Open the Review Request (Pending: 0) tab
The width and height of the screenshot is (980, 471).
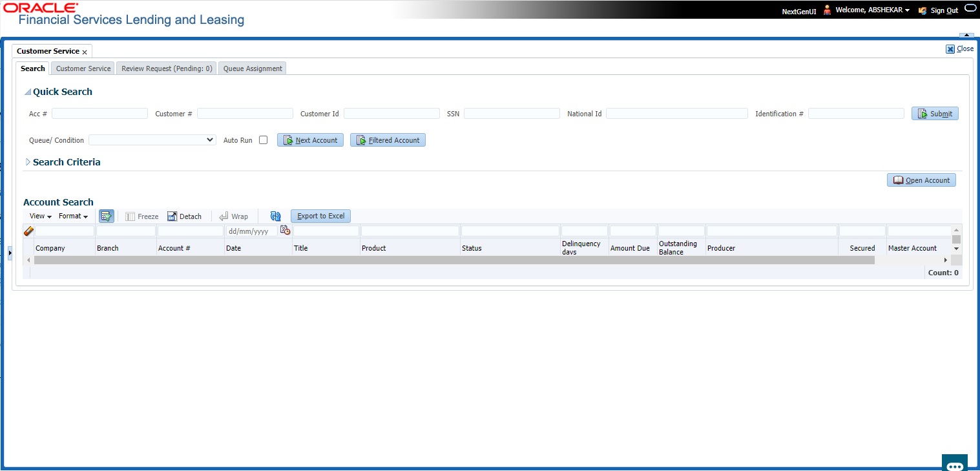tap(167, 68)
